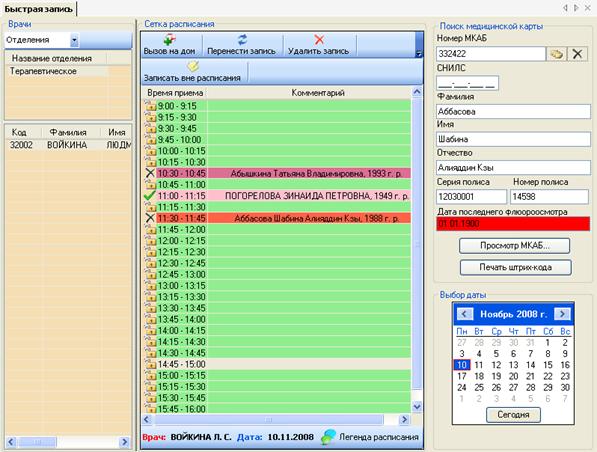
Task: Open the Отделения dropdown arrow
Action: [74, 40]
